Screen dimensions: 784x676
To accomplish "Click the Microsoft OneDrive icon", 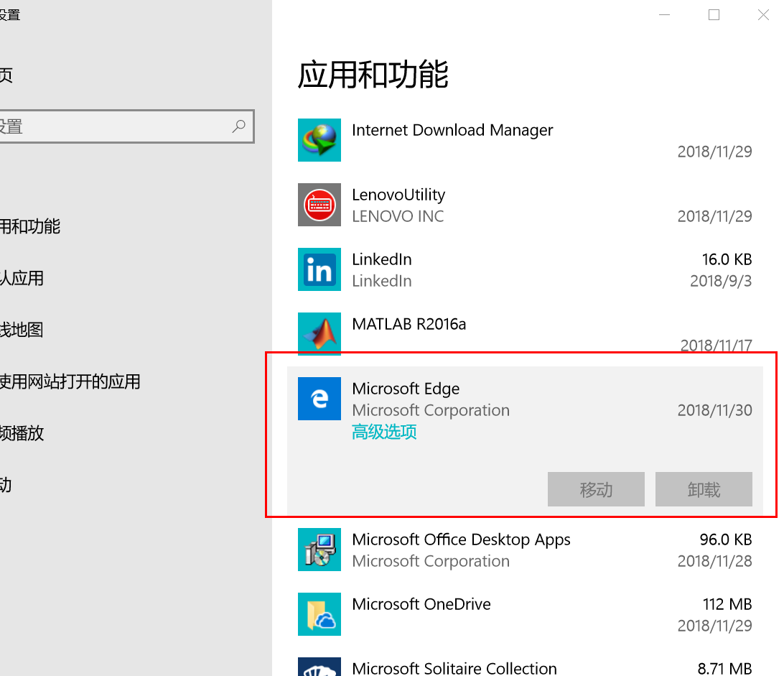I will coord(319,614).
